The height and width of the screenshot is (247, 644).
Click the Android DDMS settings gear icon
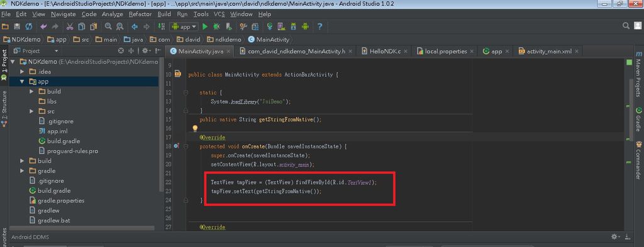[615, 237]
